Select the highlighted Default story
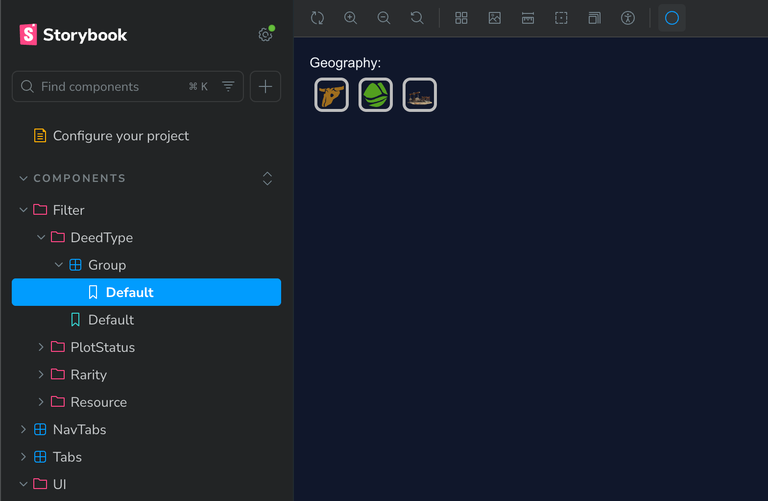Screen dimensions: 768x501 [x=146, y=292]
